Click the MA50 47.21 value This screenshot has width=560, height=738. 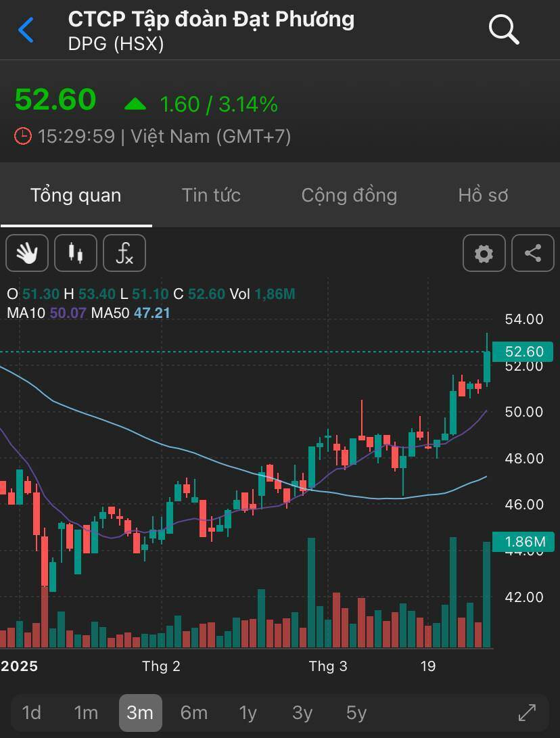pyautogui.click(x=152, y=313)
